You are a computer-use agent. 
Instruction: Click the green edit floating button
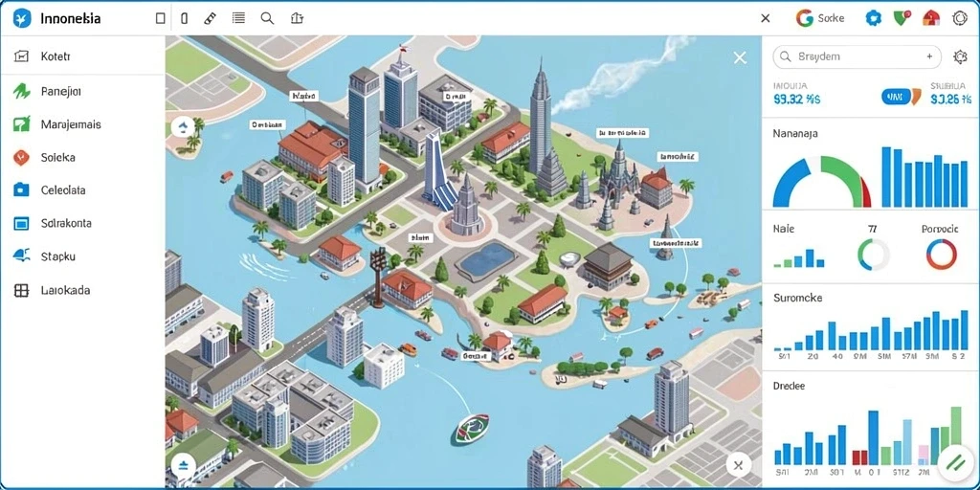(x=956, y=462)
